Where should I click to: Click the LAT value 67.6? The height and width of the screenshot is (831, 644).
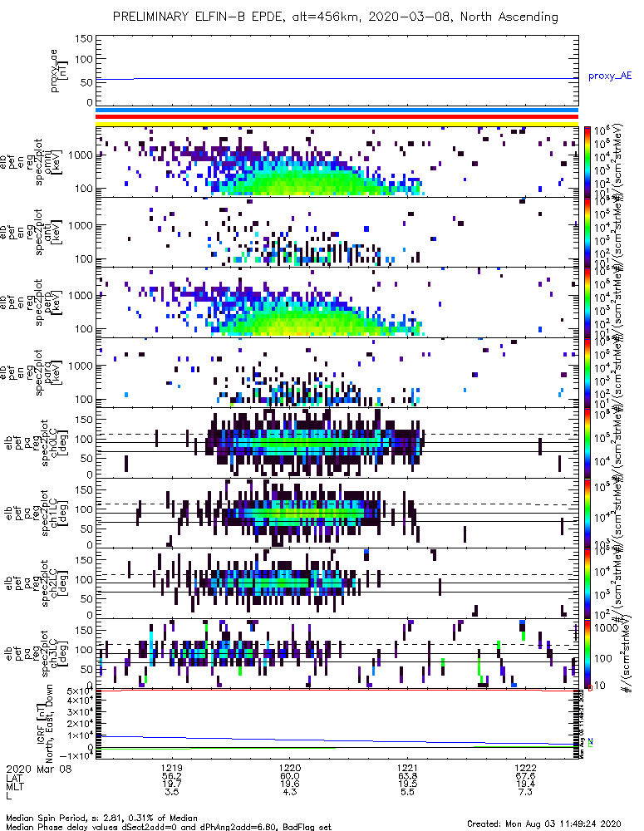click(526, 776)
